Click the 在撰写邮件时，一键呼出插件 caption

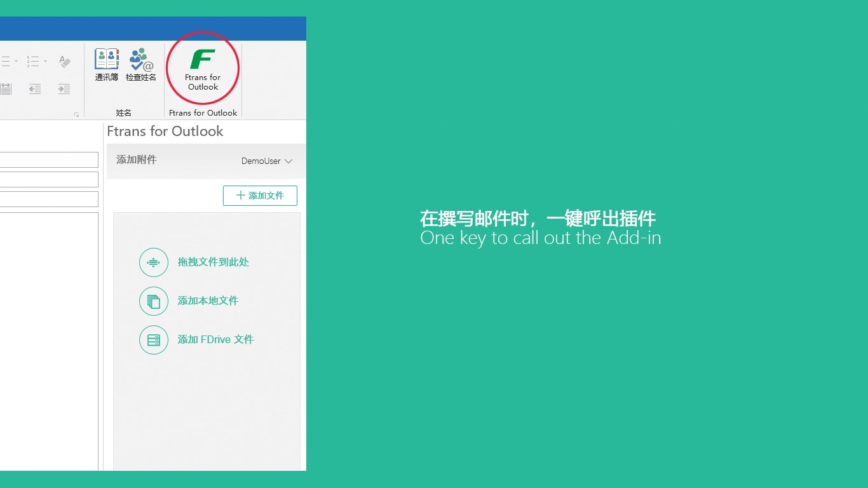(x=538, y=219)
